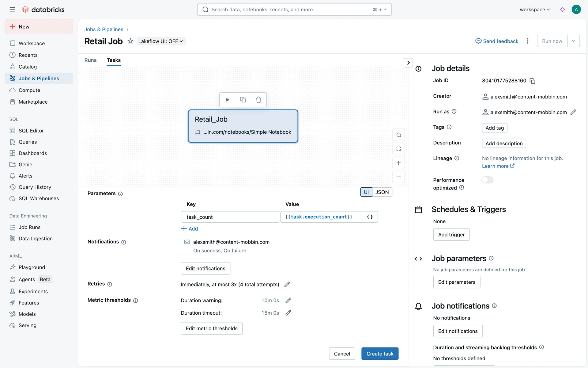Click the Create task button
The width and height of the screenshot is (588, 368).
click(x=380, y=354)
